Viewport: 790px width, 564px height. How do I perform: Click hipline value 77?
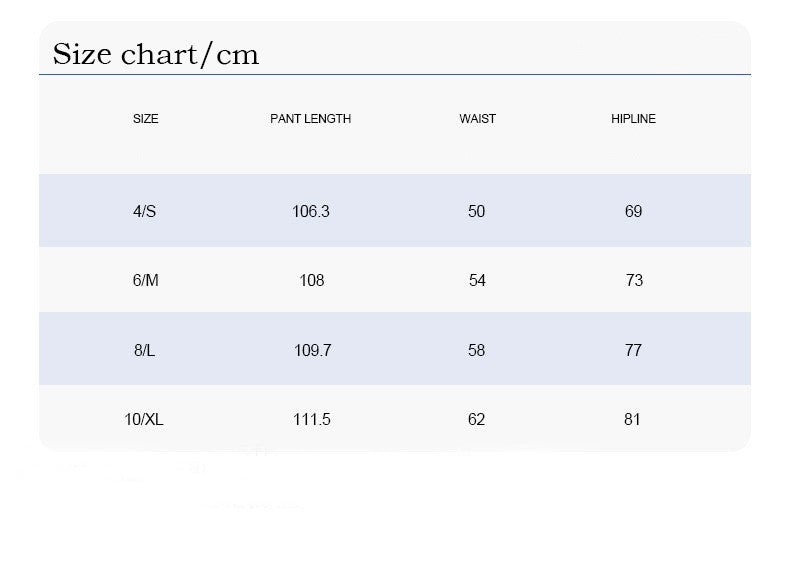point(633,350)
